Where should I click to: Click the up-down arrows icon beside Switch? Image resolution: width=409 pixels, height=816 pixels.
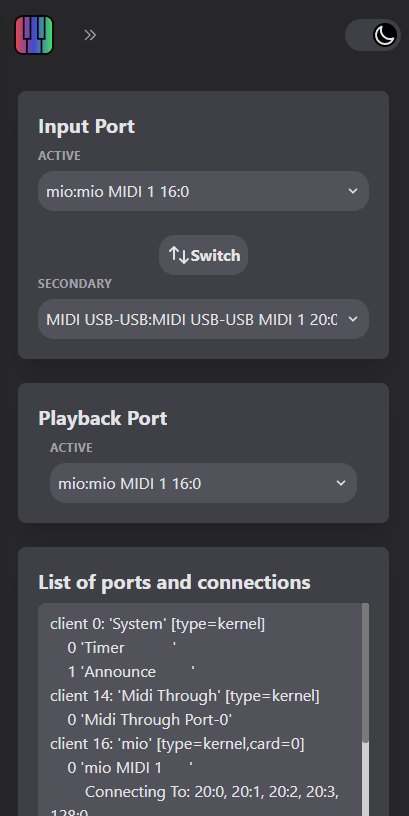pos(178,255)
